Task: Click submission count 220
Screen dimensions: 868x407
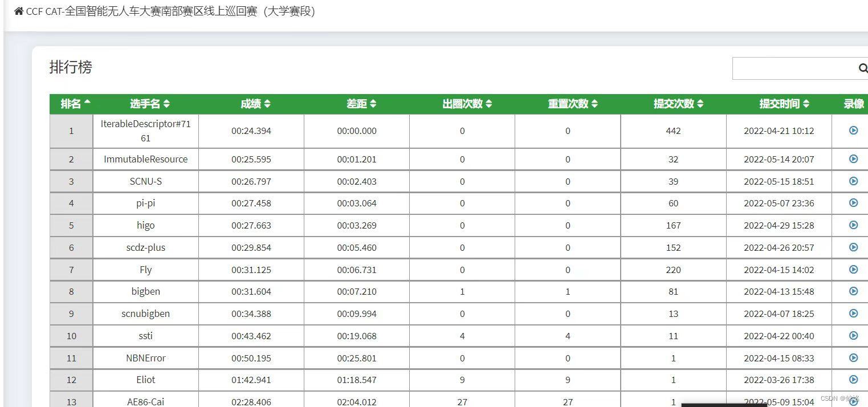Action: pos(674,270)
